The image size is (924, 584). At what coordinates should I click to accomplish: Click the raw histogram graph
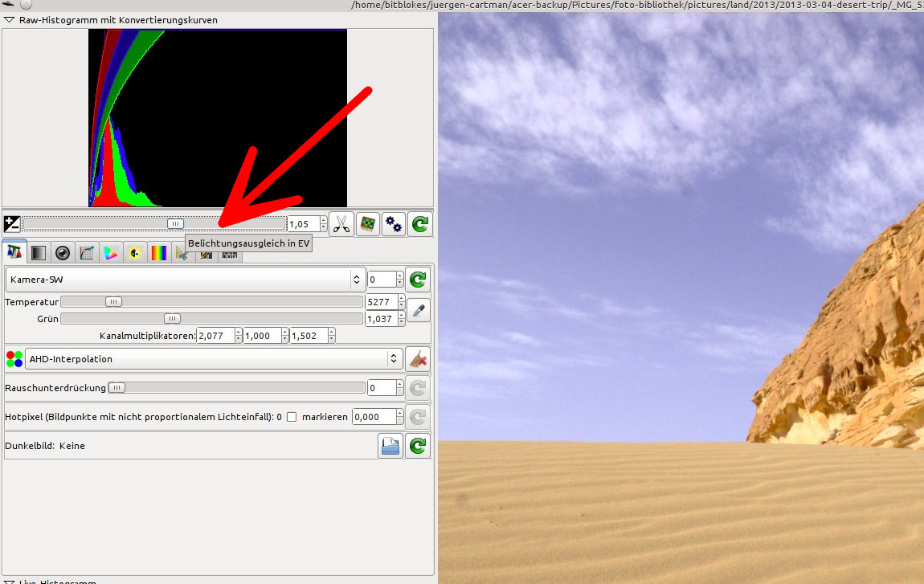218,118
